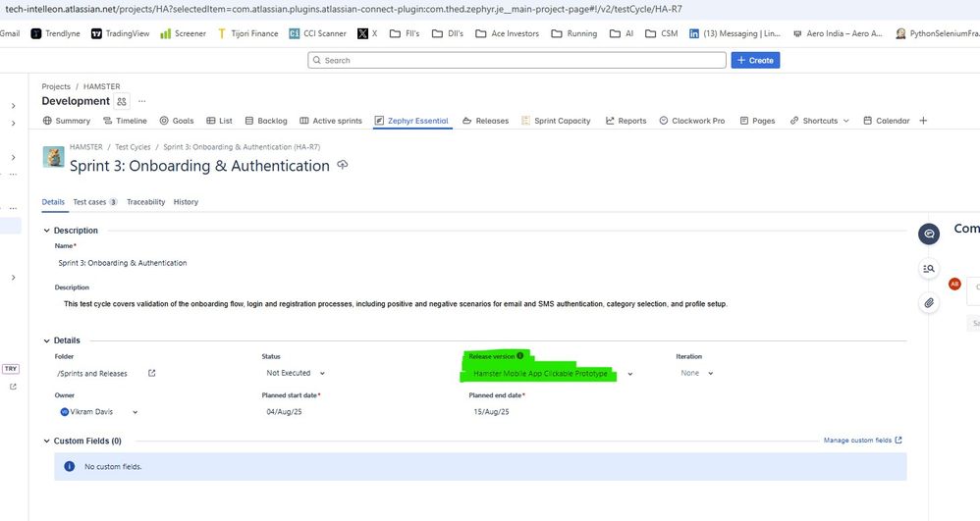Switch to Test cases tab

[x=95, y=202]
